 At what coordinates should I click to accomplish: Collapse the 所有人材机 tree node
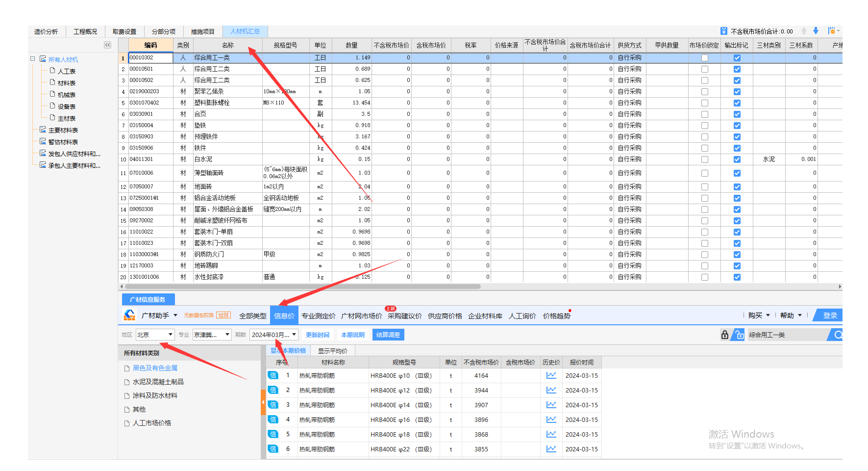[x=32, y=59]
